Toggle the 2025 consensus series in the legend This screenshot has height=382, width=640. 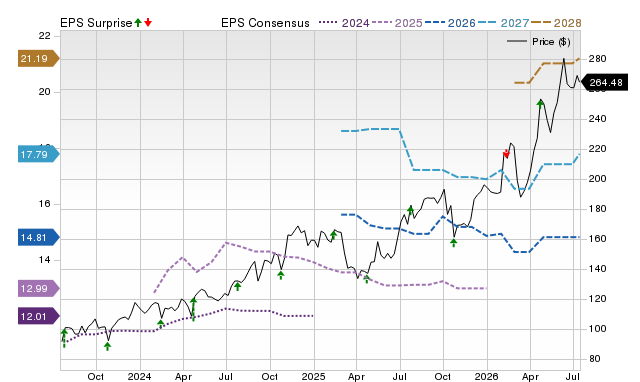(397, 23)
